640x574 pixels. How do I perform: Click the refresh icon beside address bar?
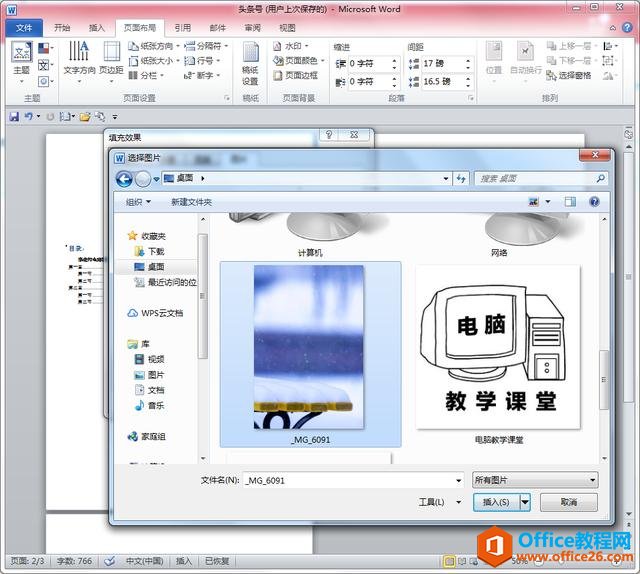pos(462,178)
